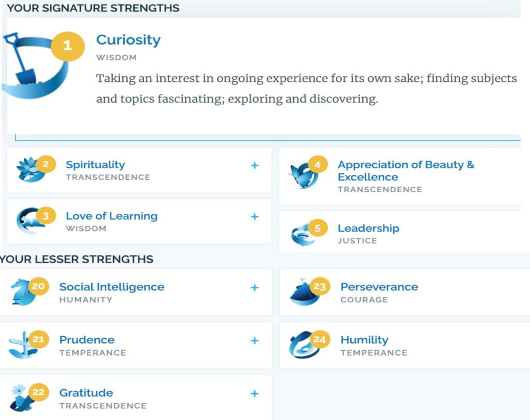Open the Curiosity strength title link
Viewport: 530px width, 420px height.
click(x=128, y=40)
